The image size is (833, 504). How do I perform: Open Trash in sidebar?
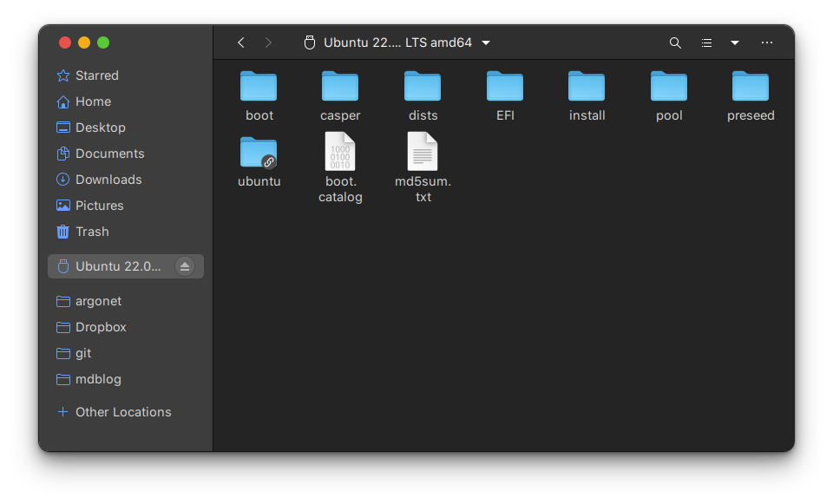coord(126,232)
